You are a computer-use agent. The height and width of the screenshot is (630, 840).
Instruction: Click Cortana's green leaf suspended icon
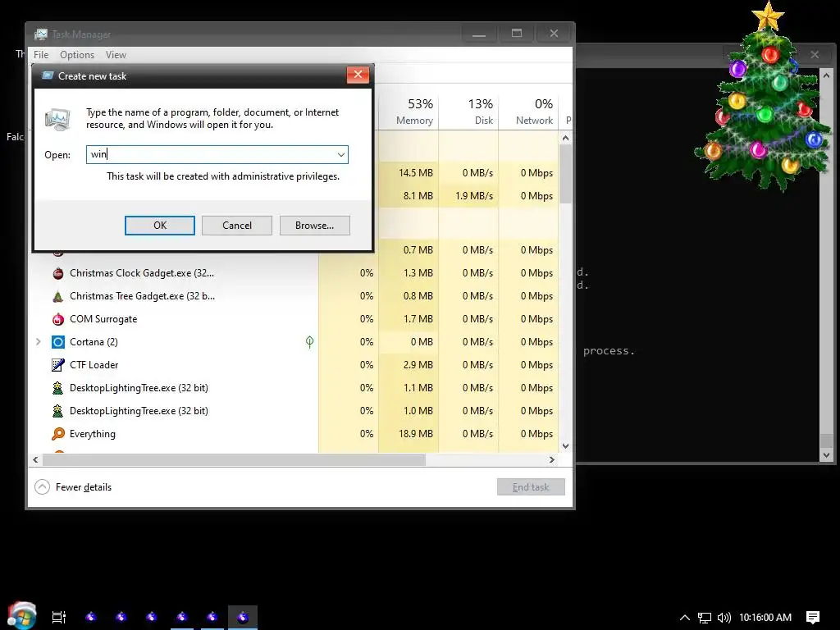click(309, 342)
